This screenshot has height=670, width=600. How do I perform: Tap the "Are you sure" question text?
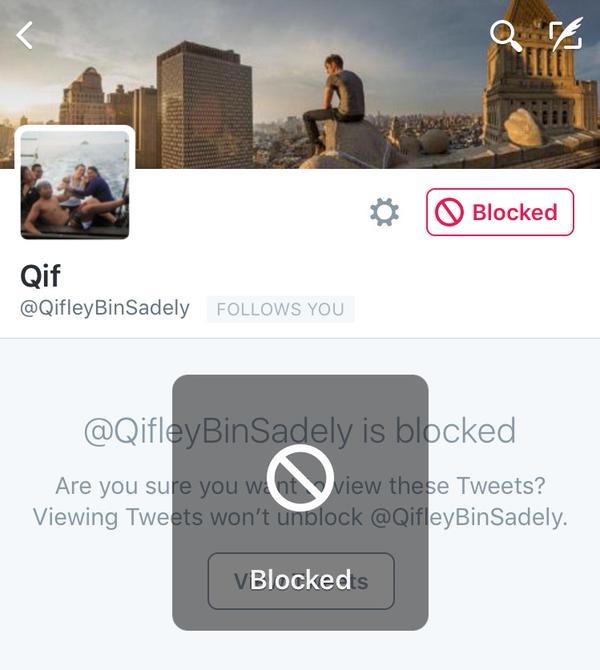coord(300,486)
